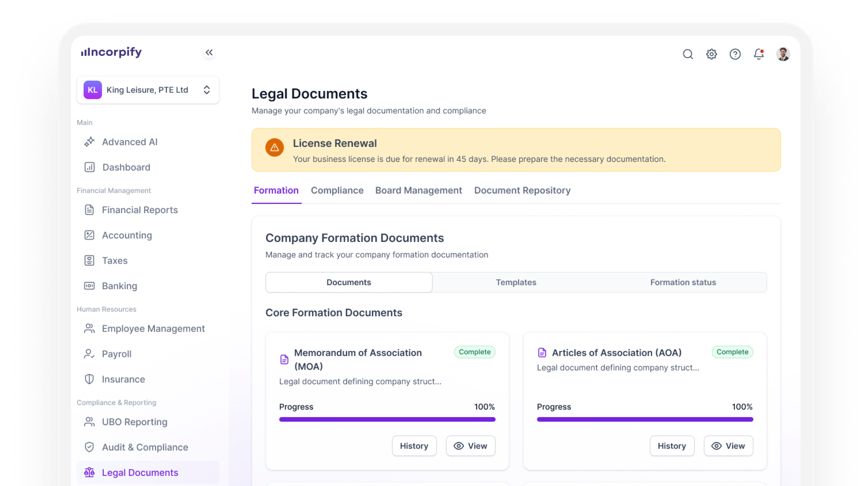
Task: Open the Document Repository tab
Action: pos(522,190)
